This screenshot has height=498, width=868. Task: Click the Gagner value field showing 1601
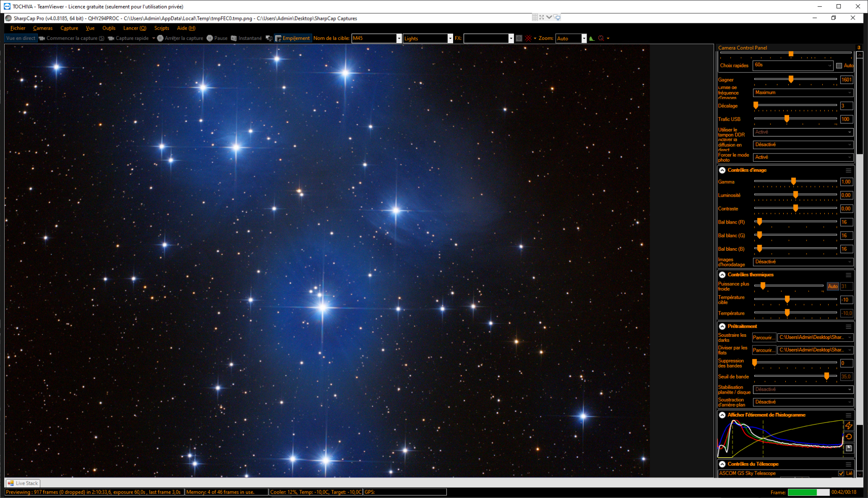click(846, 80)
